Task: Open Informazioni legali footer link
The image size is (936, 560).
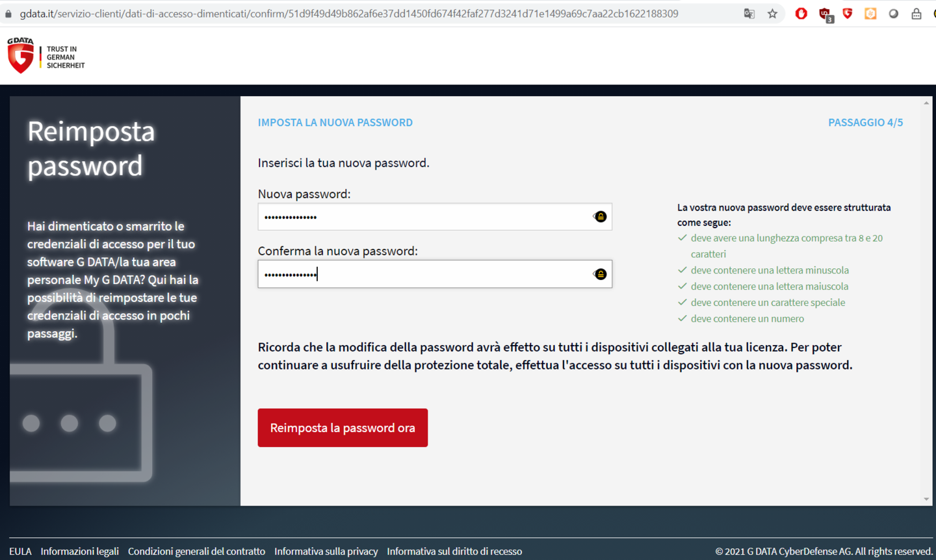Action: click(79, 551)
